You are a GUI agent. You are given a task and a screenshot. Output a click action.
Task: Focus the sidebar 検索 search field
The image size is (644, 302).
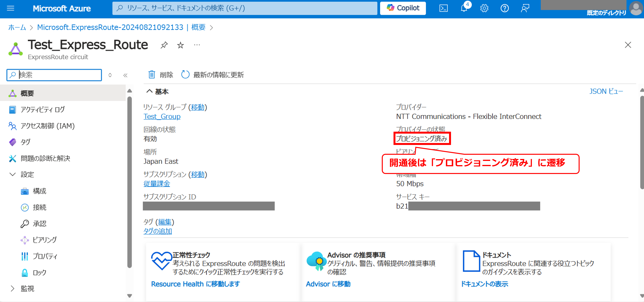(x=59, y=75)
